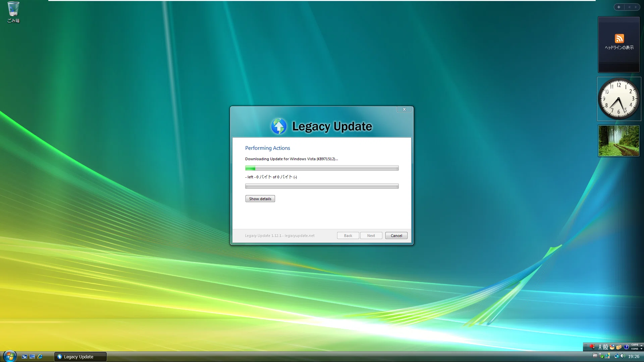644x362 pixels.
Task: Minimize the language bar with the dash button
Action: 641,345
